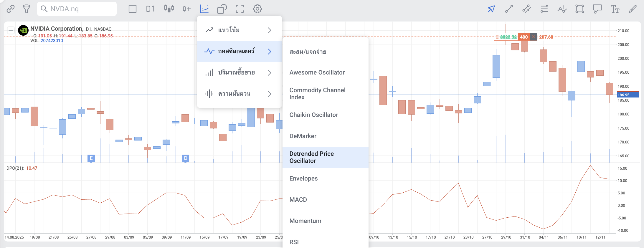Open the filter funnel icon
This screenshot has height=248, width=644.
pyautogui.click(x=27, y=9)
